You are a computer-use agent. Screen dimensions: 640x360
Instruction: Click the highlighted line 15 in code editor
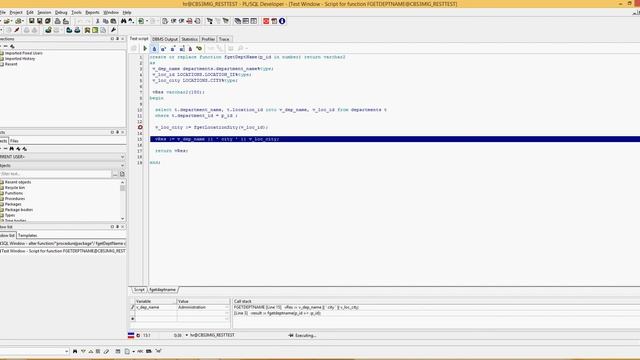point(395,139)
